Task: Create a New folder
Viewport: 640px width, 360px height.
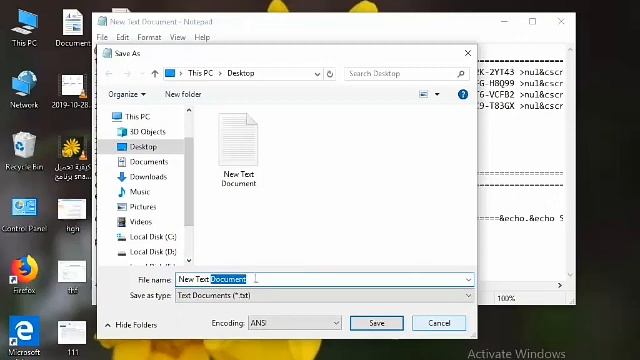Action: click(x=183, y=94)
